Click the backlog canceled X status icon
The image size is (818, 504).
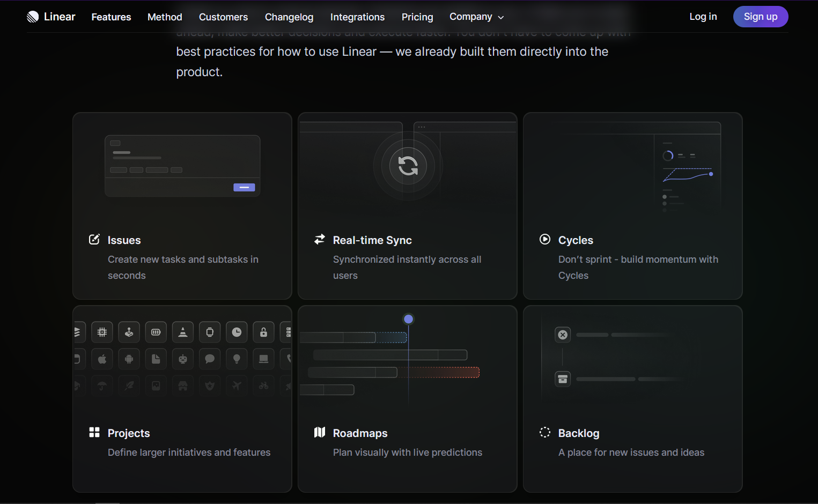coord(563,335)
